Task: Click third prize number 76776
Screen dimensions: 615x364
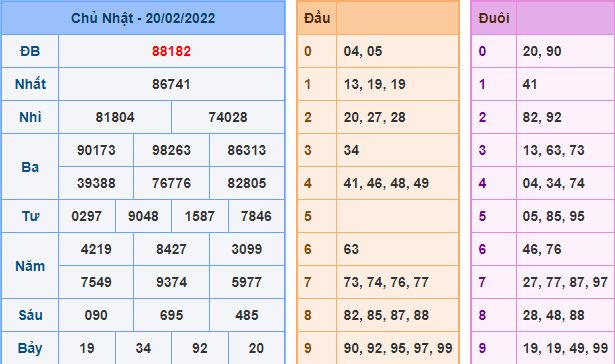Action: click(171, 183)
